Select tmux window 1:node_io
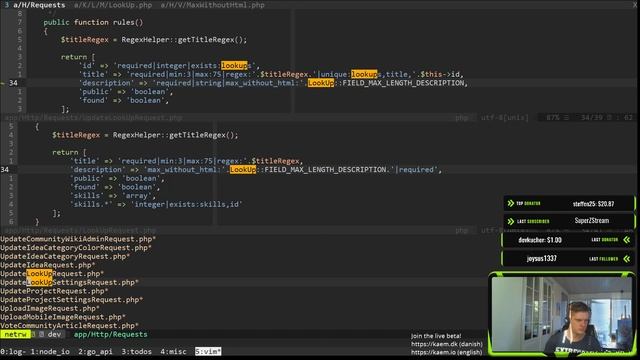The width and height of the screenshot is (640, 360). pyautogui.click(x=50, y=351)
